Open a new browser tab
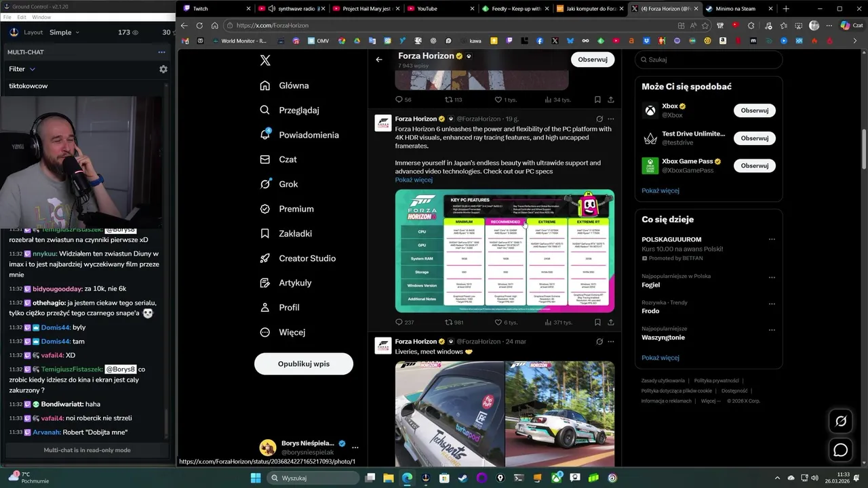Screen dimensions: 868x488 tap(786, 9)
